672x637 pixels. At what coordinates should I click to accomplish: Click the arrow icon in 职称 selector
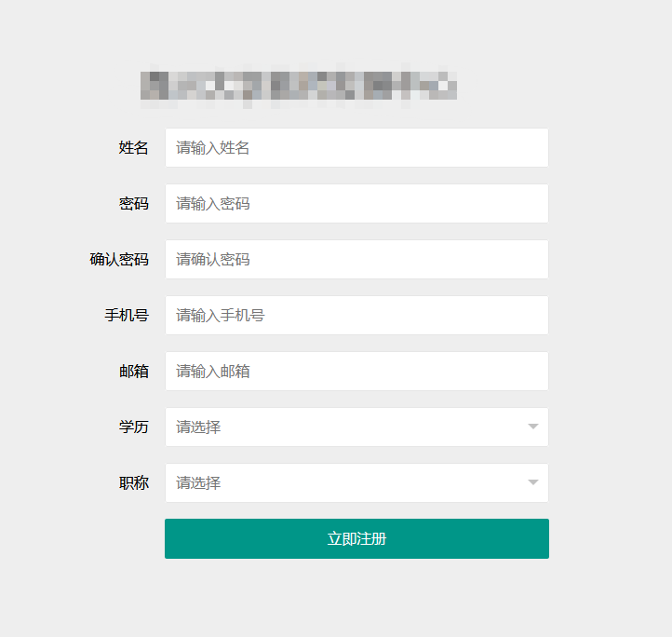[533, 482]
